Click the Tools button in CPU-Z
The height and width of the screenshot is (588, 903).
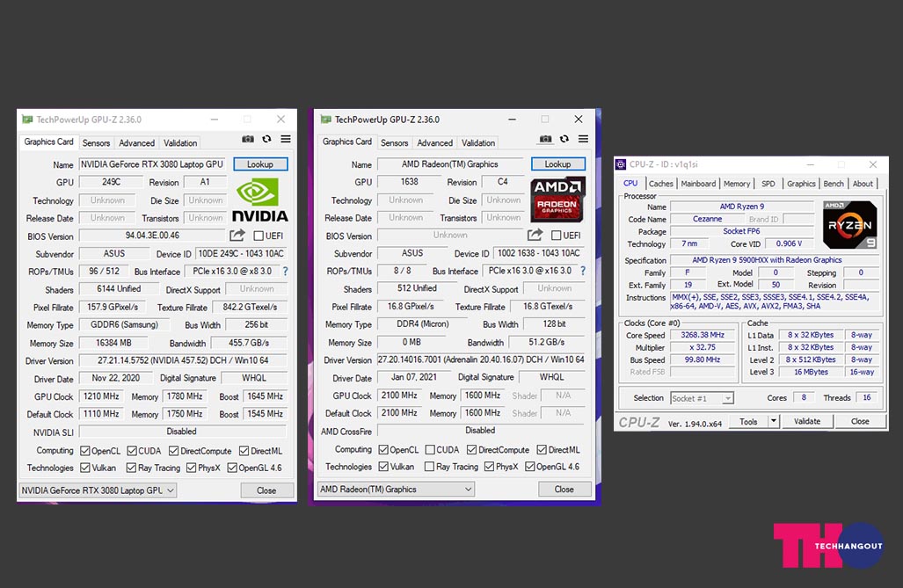[748, 421]
